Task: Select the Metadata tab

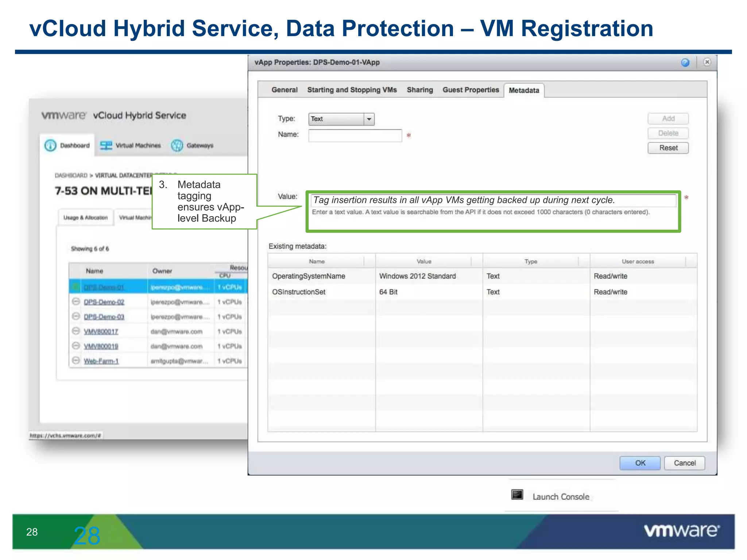Action: [524, 90]
